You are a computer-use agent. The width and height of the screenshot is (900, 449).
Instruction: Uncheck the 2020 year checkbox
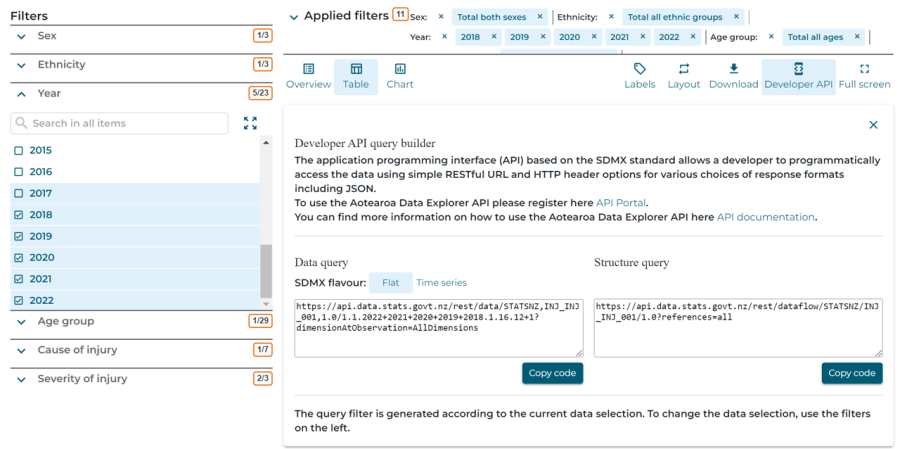19,257
